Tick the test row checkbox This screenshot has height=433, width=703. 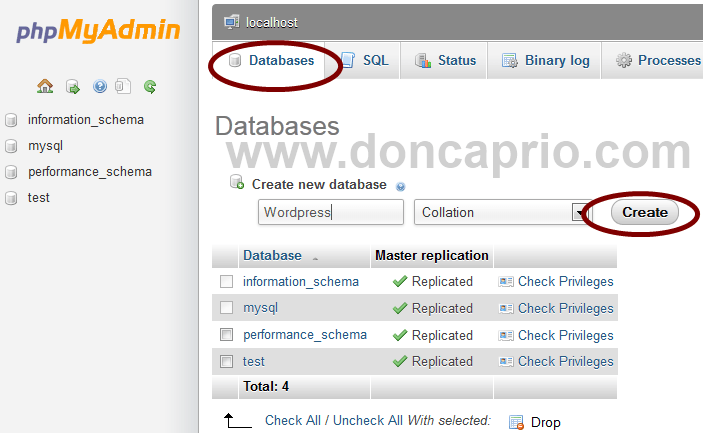tap(226, 361)
